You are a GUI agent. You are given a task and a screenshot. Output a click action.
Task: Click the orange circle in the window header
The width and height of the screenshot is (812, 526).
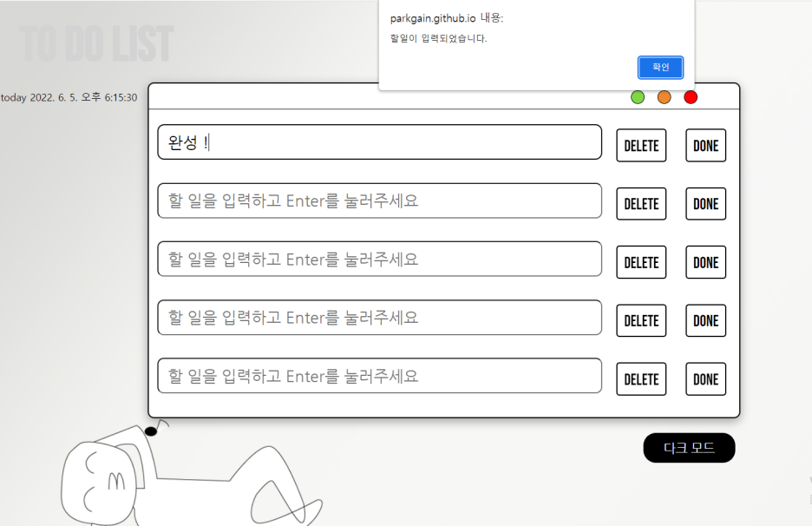(x=664, y=97)
